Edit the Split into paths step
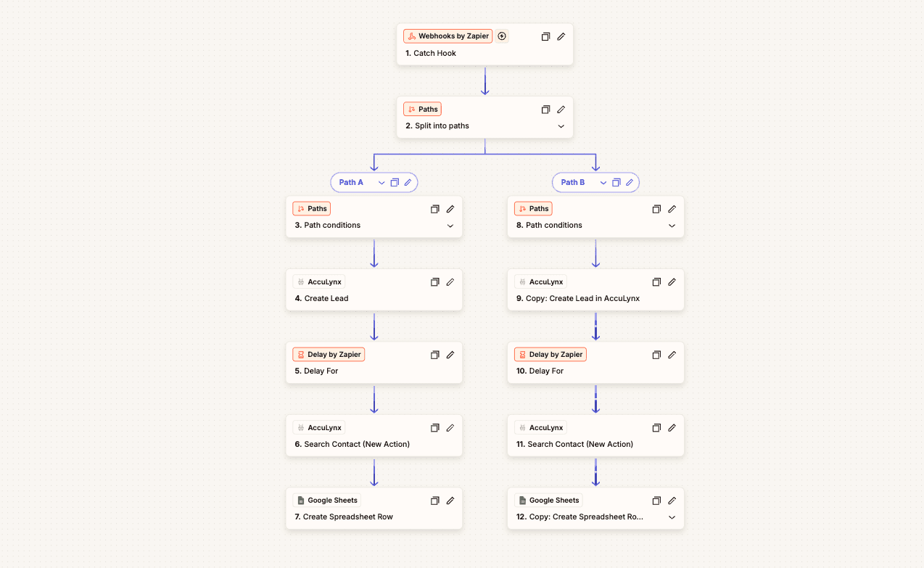The image size is (924, 568). click(561, 110)
